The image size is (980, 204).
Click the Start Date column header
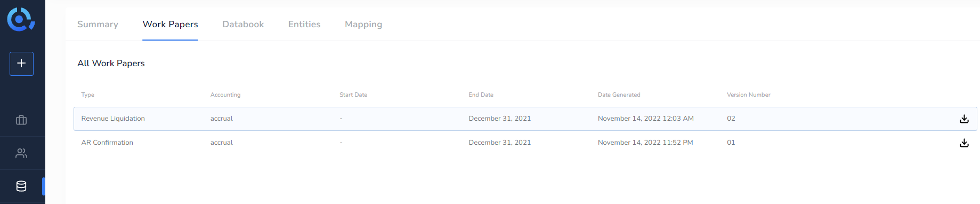point(353,95)
